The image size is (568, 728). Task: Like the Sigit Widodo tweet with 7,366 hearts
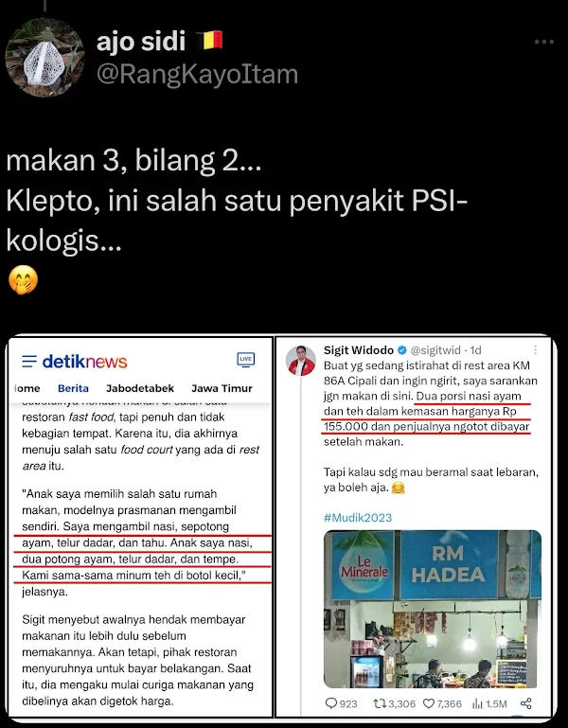429,703
